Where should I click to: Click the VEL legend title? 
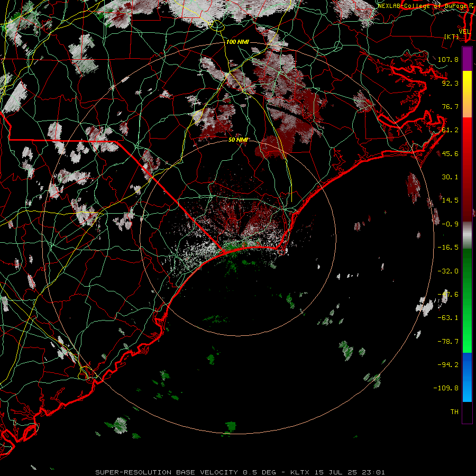(x=464, y=32)
